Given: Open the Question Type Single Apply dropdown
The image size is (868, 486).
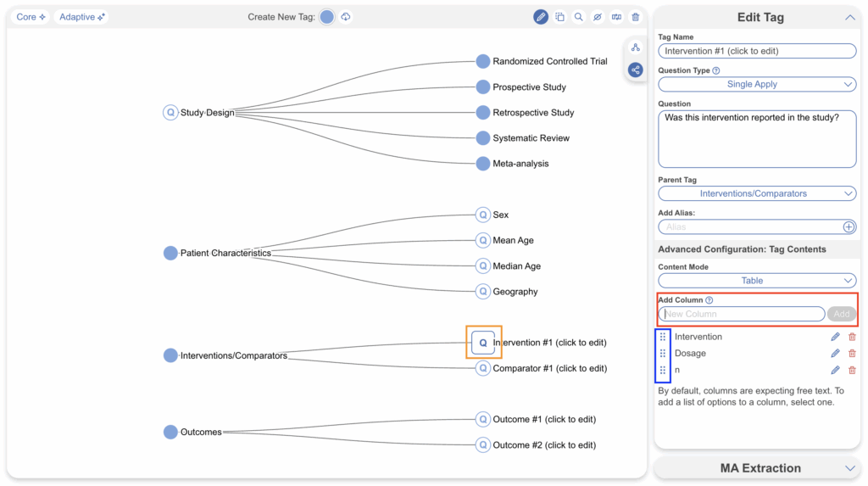Looking at the screenshot, I should point(757,85).
